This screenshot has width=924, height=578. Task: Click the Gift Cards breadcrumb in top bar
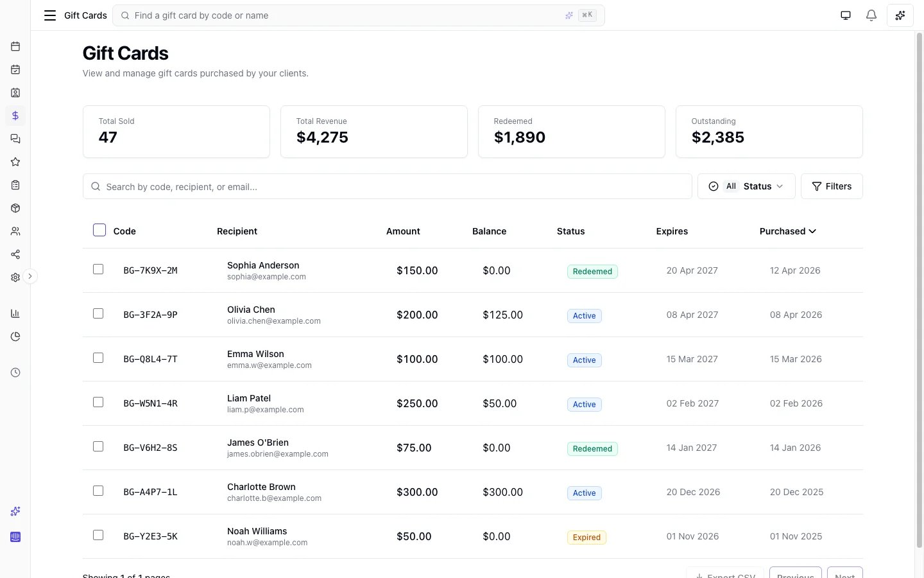(85, 15)
